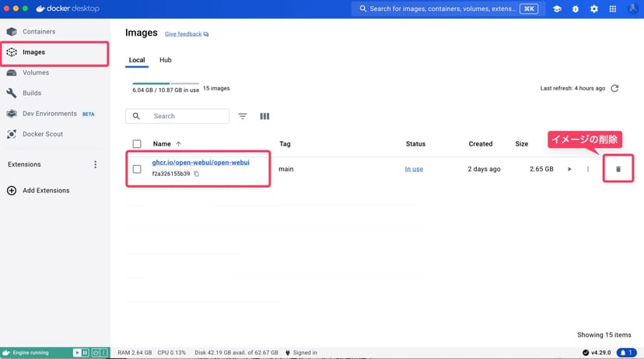Open the three-dot menu for open-webui image
Screen dimensions: 644x359
coord(588,169)
